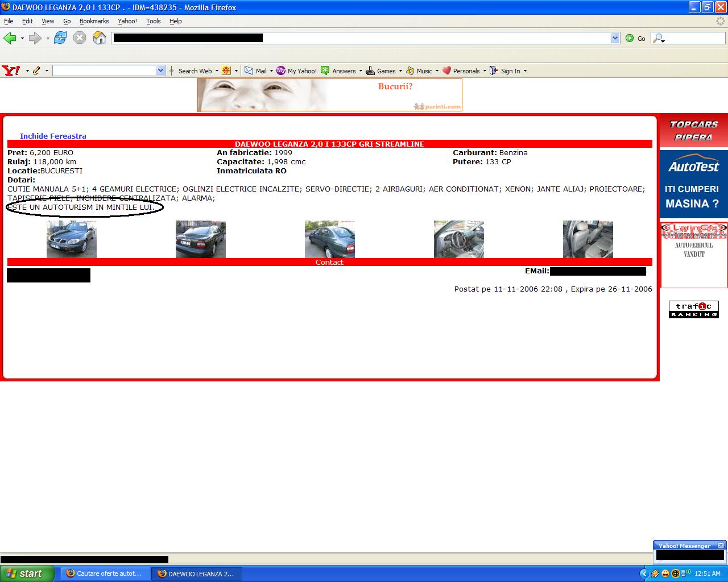Click the AutoTest advertisement banner
728x582 pixels.
(x=693, y=184)
